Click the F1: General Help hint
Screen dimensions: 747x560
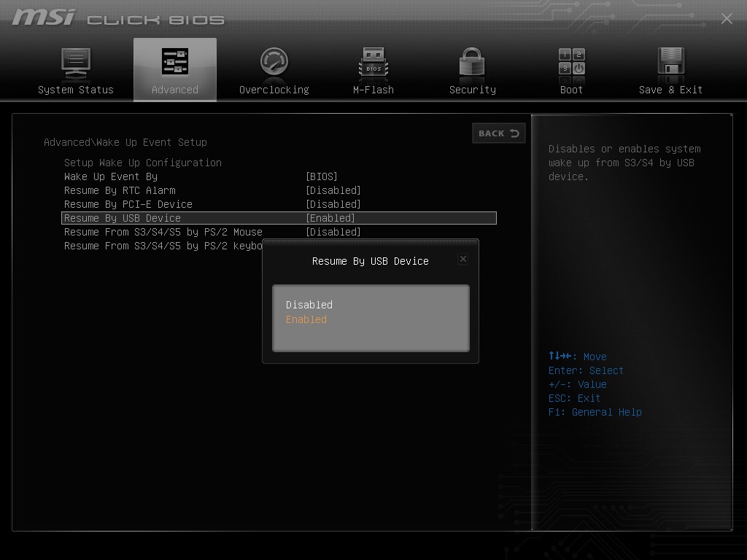595,412
